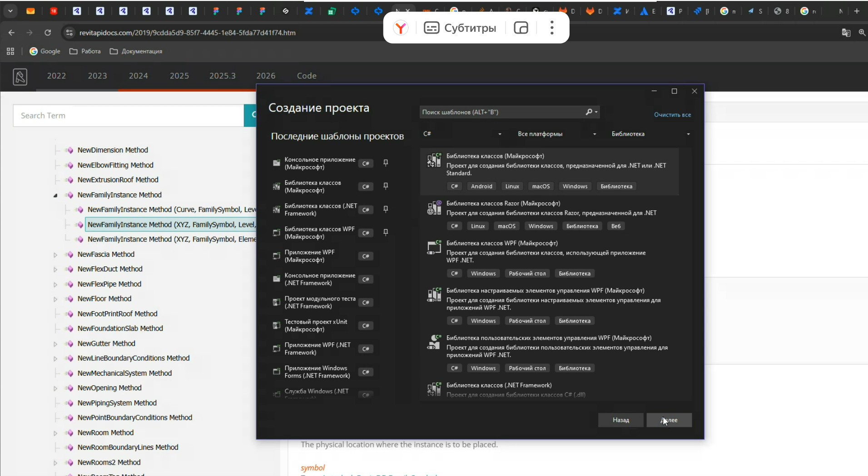Screen dimensions: 868x476
Task: Expand the NewFascia Method node
Action: (55, 255)
